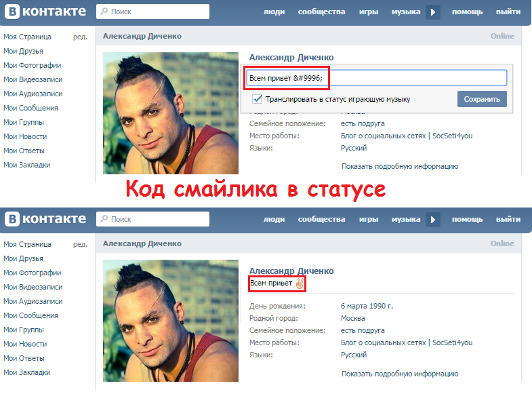
Task: Click the search magnifier icon in the top header
Action: point(104,12)
